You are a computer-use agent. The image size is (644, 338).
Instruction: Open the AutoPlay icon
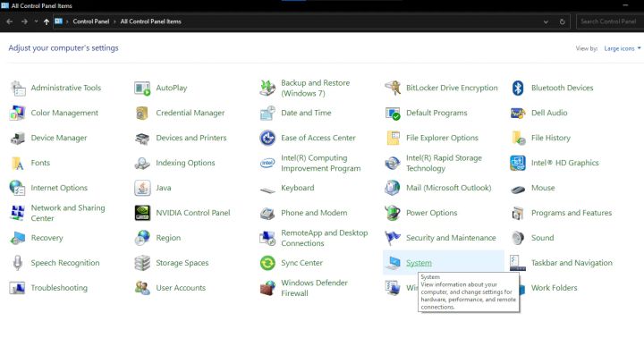(142, 88)
